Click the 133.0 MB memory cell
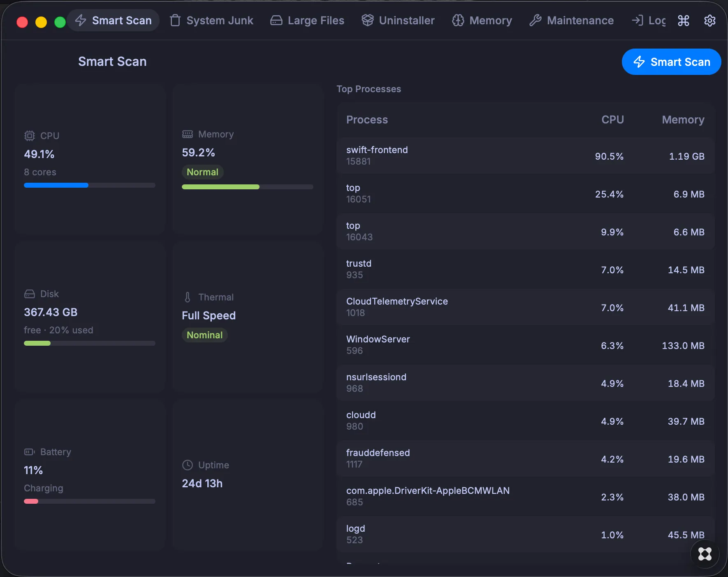Viewport: 728px width, 577px height. point(683,346)
